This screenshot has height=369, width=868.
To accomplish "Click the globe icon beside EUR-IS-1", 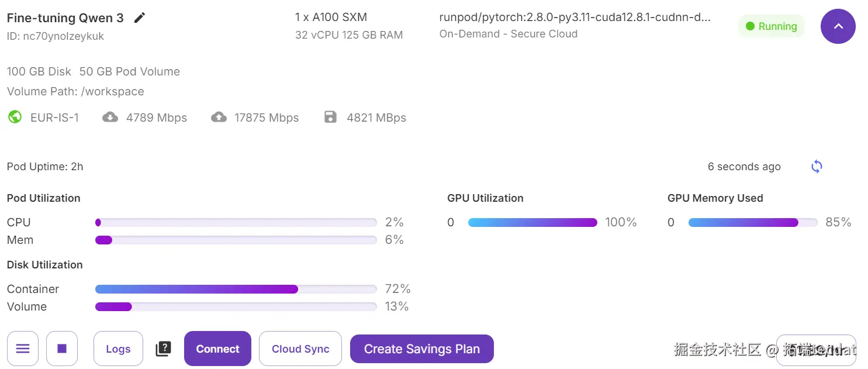I will click(15, 117).
